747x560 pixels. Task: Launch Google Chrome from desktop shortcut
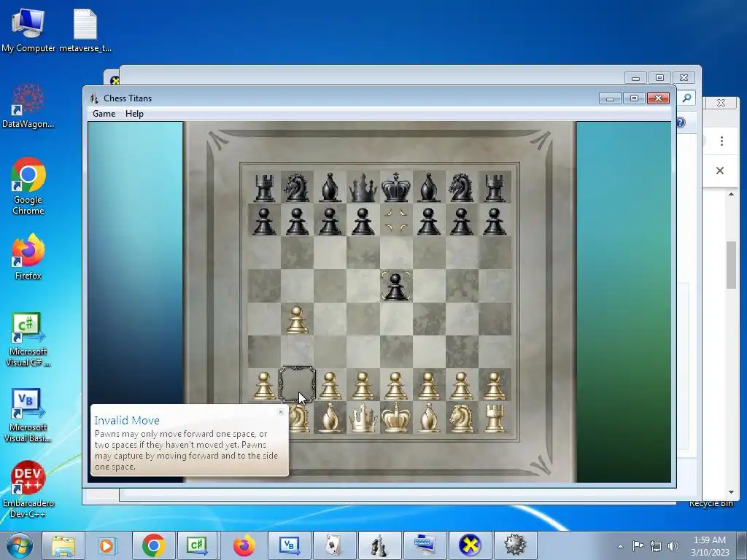pyautogui.click(x=28, y=186)
